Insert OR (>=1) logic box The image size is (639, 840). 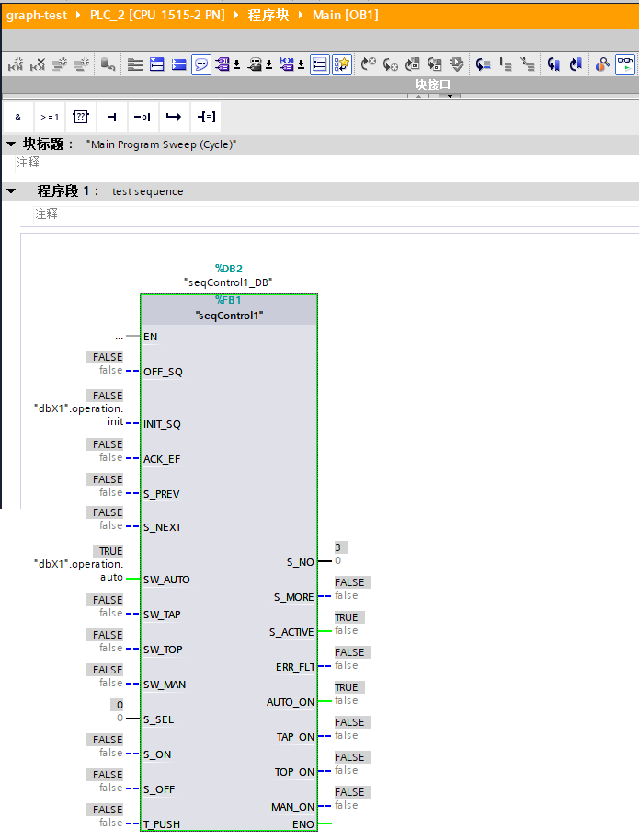point(50,117)
